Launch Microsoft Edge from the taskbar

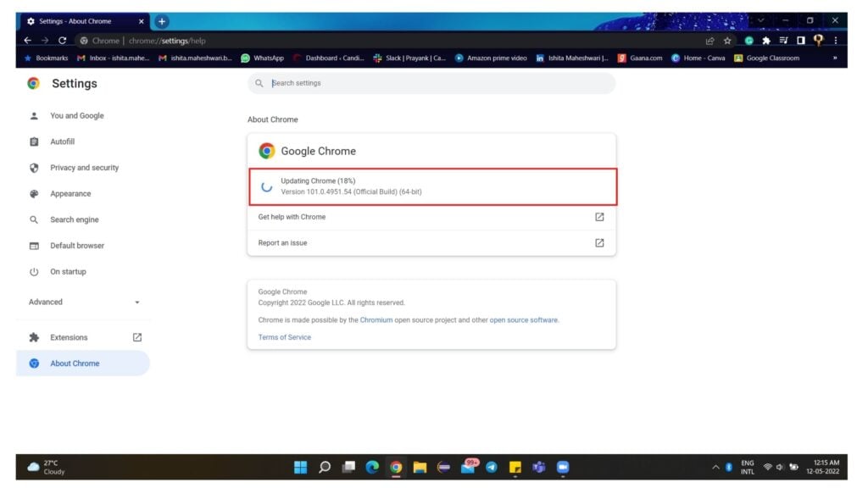point(373,468)
